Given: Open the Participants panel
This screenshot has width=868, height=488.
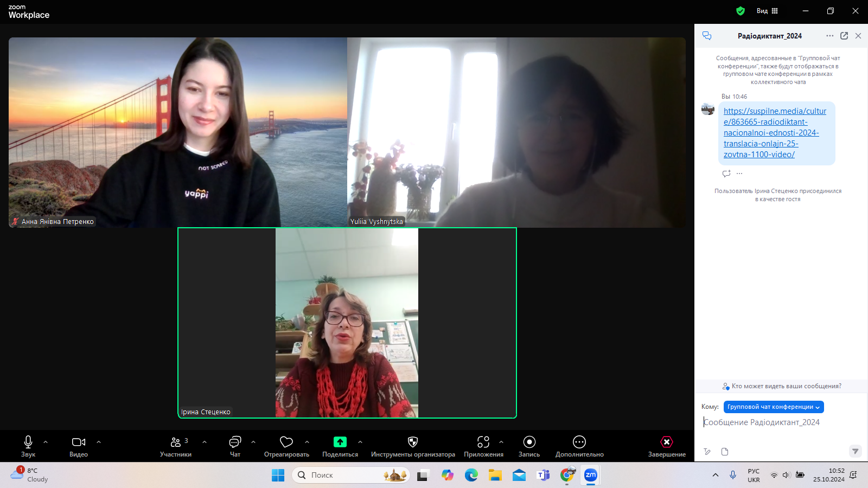Looking at the screenshot, I should (176, 446).
